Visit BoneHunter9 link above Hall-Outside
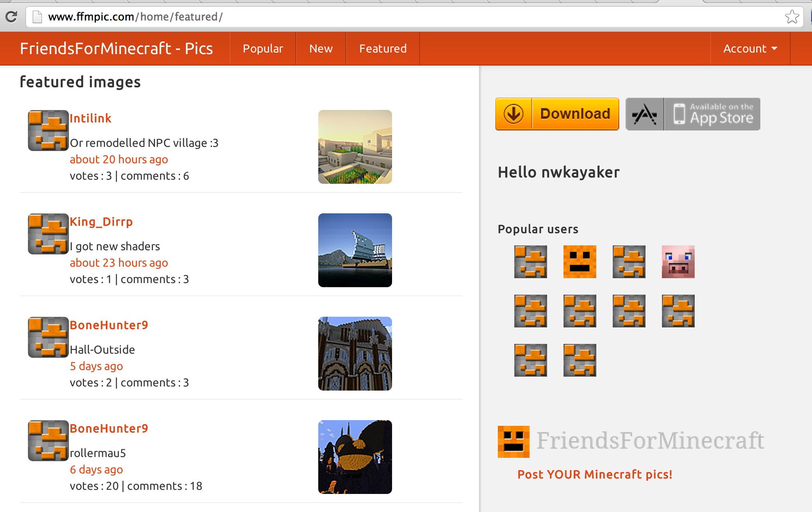Image resolution: width=812 pixels, height=512 pixels. [109, 325]
